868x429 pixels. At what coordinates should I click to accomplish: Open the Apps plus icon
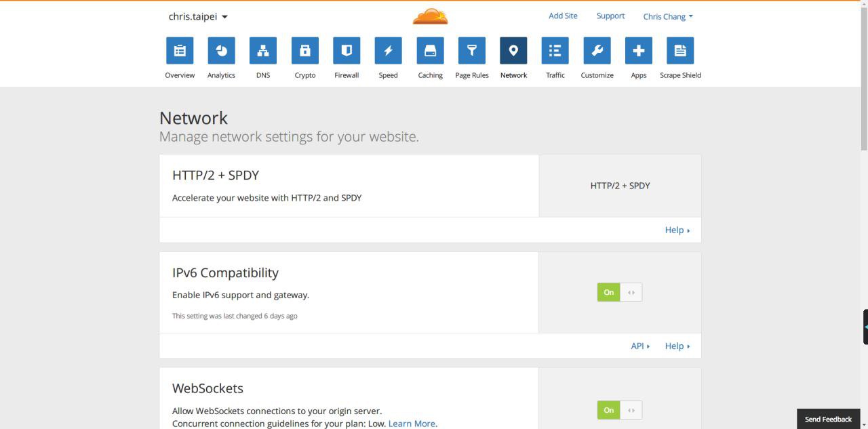point(639,50)
